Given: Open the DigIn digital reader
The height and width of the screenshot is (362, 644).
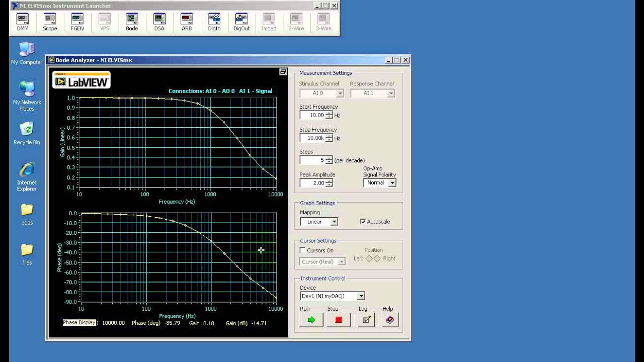Looking at the screenshot, I should (x=214, y=23).
